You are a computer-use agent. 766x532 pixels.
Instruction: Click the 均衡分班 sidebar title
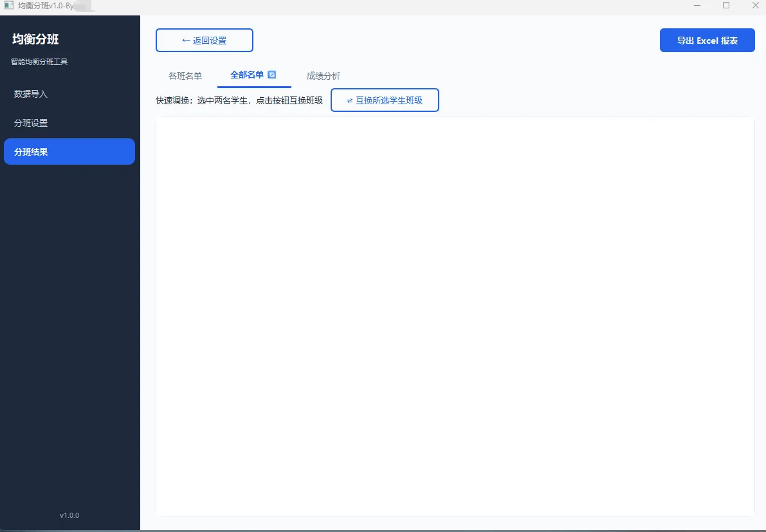(x=35, y=39)
